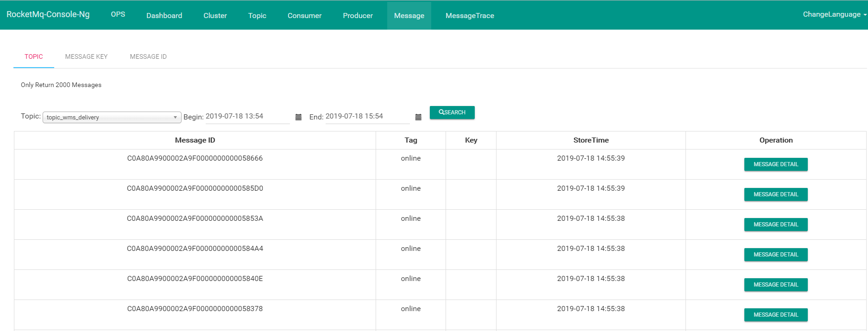Select message ID C0A80A9900002A9F0000000000058666
The width and height of the screenshot is (868, 331).
click(195, 158)
